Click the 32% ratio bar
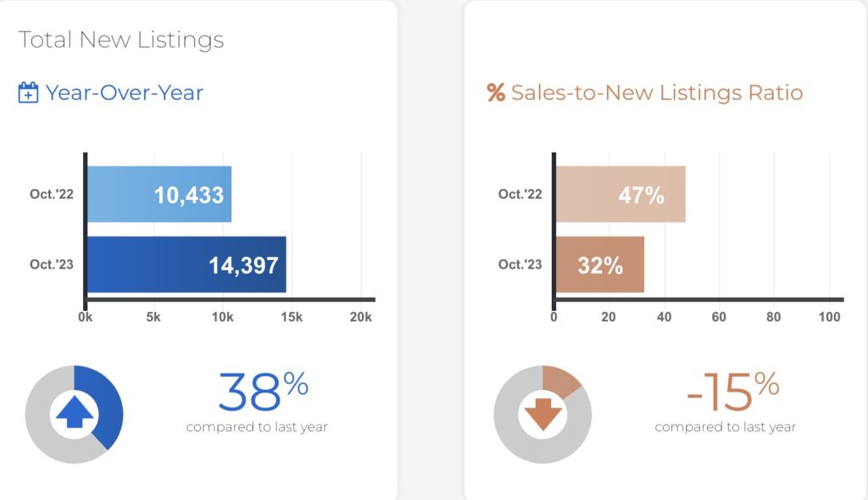 (x=599, y=265)
